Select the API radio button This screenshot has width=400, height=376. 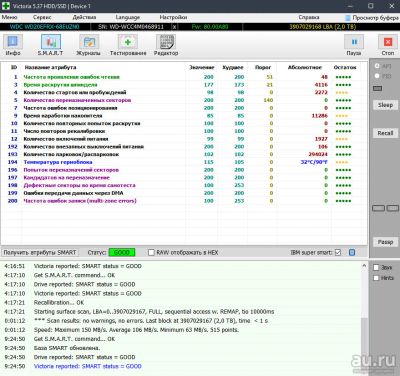(x=377, y=66)
